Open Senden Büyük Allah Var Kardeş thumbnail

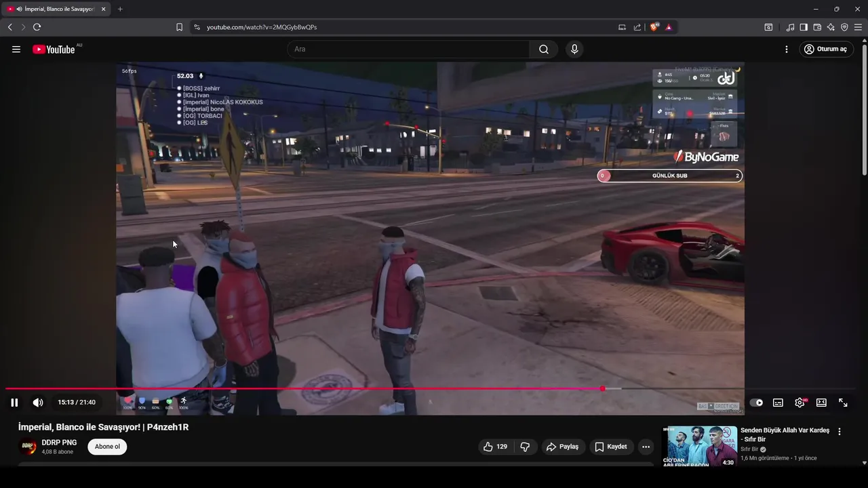(699, 446)
